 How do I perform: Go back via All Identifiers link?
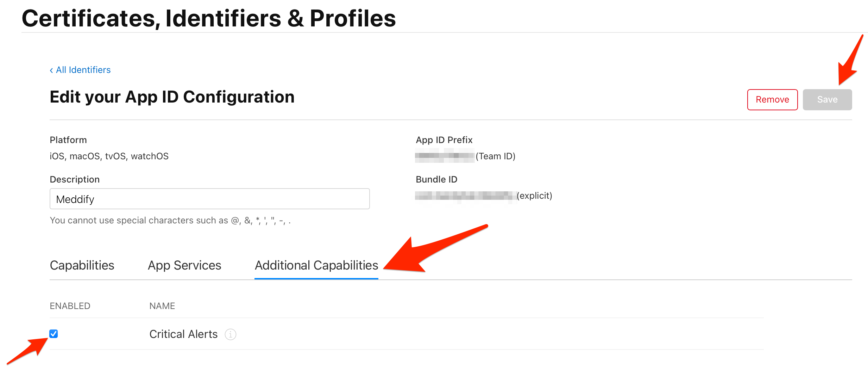click(x=83, y=70)
